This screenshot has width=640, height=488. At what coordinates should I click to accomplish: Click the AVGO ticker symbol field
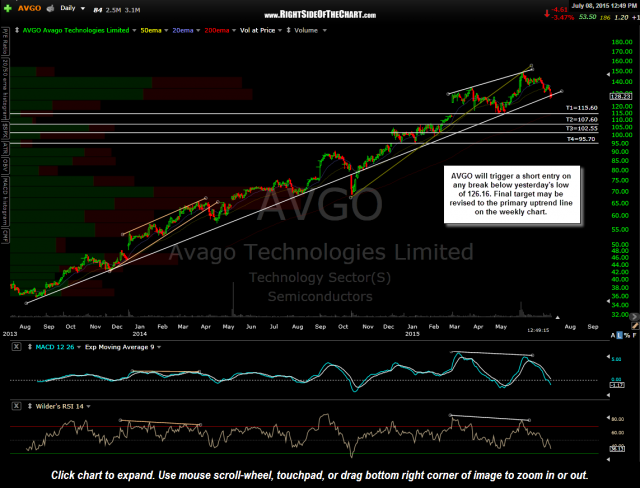[x=29, y=8]
